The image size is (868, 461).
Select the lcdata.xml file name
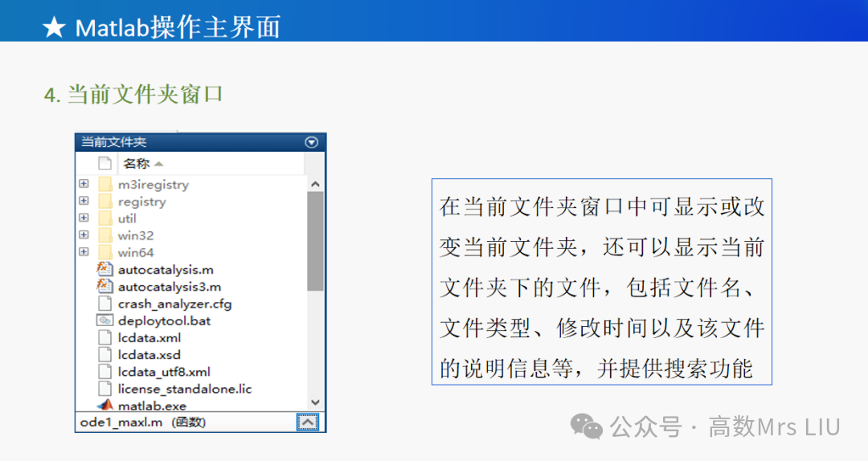point(149,337)
